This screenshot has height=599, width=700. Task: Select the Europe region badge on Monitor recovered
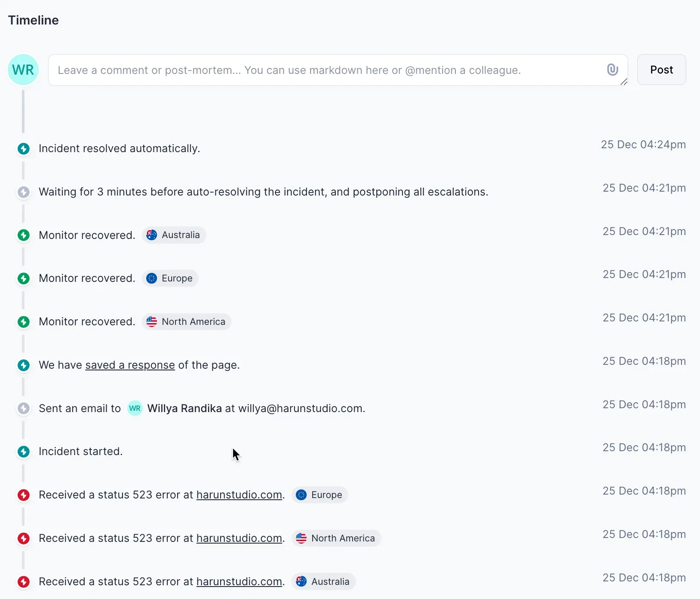170,278
